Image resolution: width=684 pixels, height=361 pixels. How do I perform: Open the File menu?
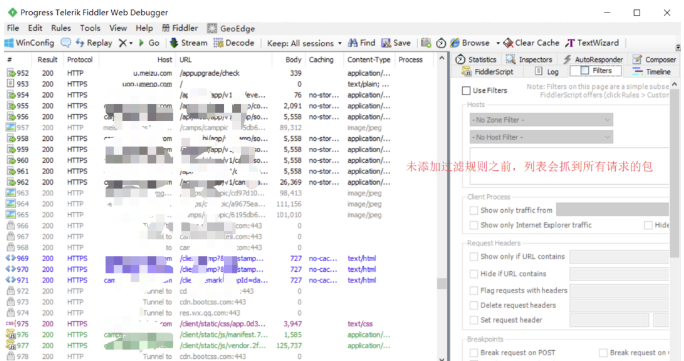click(x=13, y=28)
